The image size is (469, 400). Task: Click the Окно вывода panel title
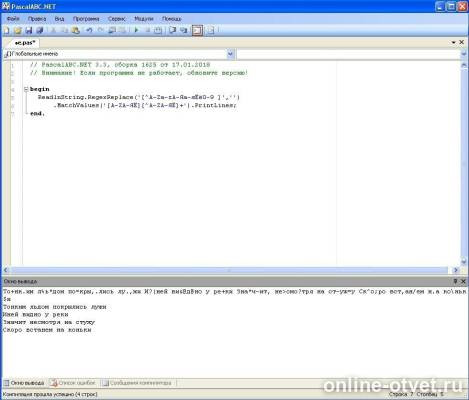click(20, 282)
